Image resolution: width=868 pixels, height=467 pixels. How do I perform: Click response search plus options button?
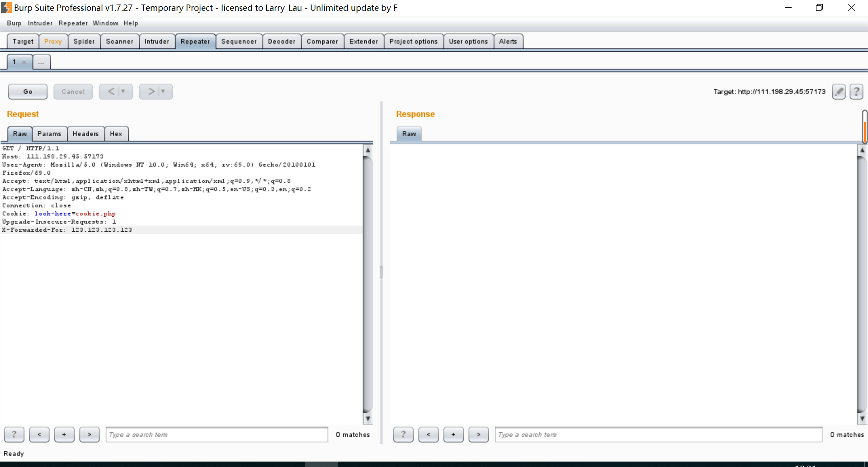[453, 434]
